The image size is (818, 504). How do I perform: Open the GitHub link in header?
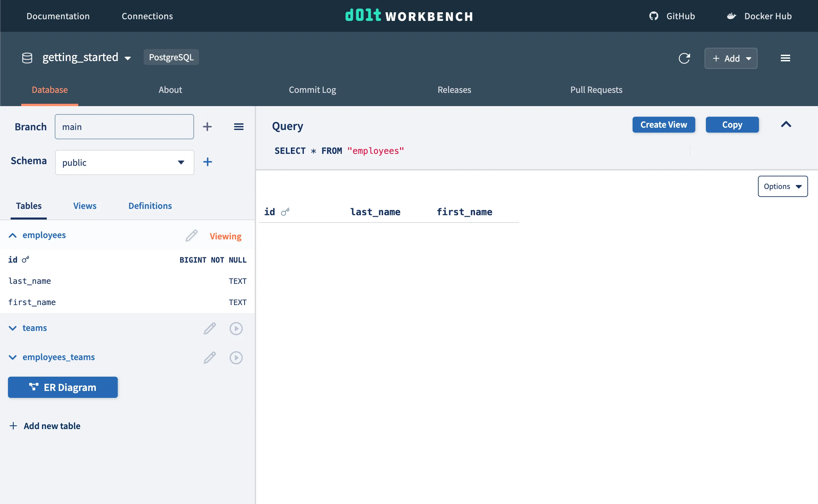[x=671, y=16]
